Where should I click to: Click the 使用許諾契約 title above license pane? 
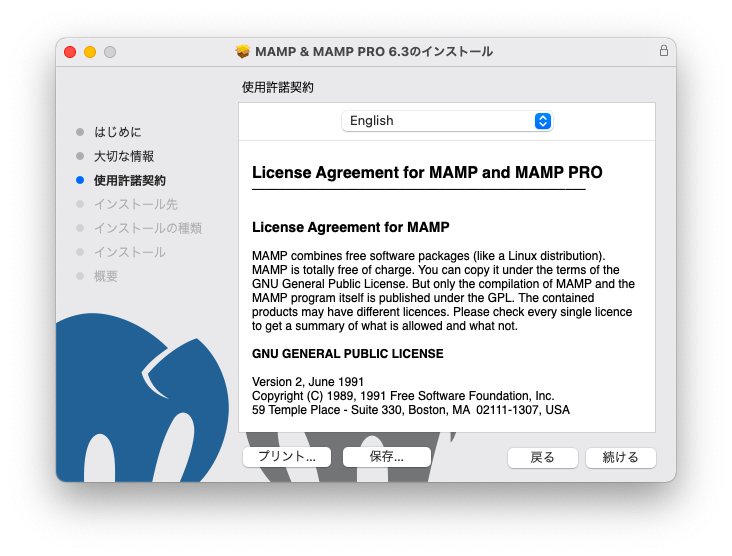(x=278, y=87)
